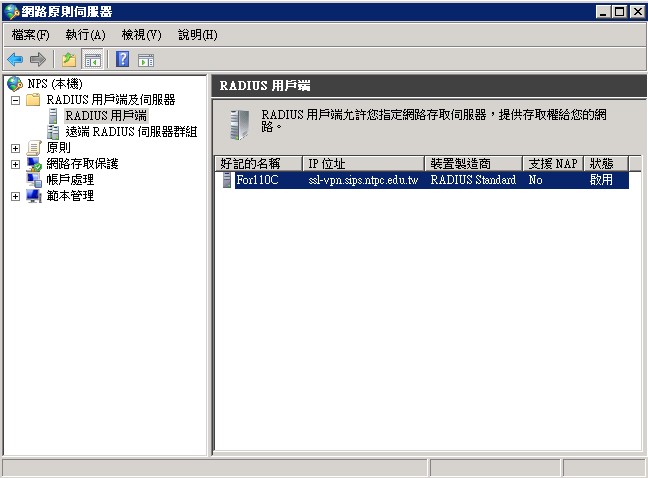Click the server icon beside RADIUS 用戶端 tree node
This screenshot has width=648, height=478.
point(53,116)
